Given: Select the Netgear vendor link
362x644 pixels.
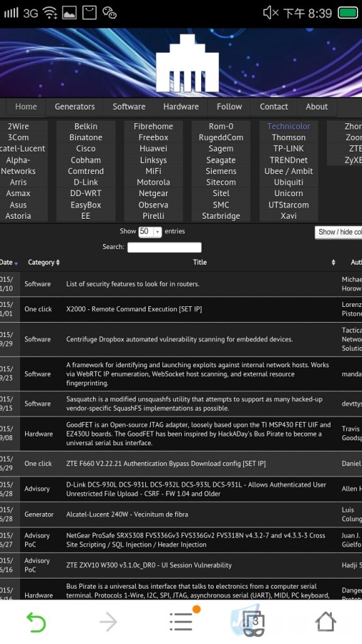Looking at the screenshot, I should point(153,194).
